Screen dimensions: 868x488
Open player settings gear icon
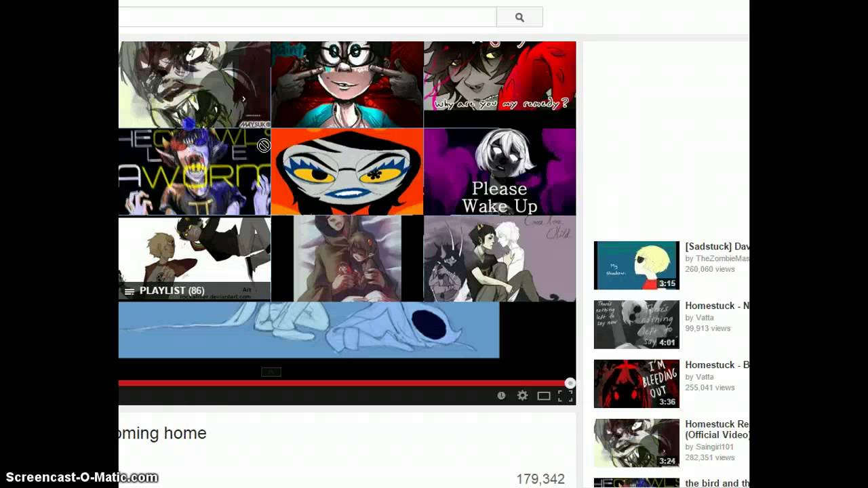click(522, 396)
